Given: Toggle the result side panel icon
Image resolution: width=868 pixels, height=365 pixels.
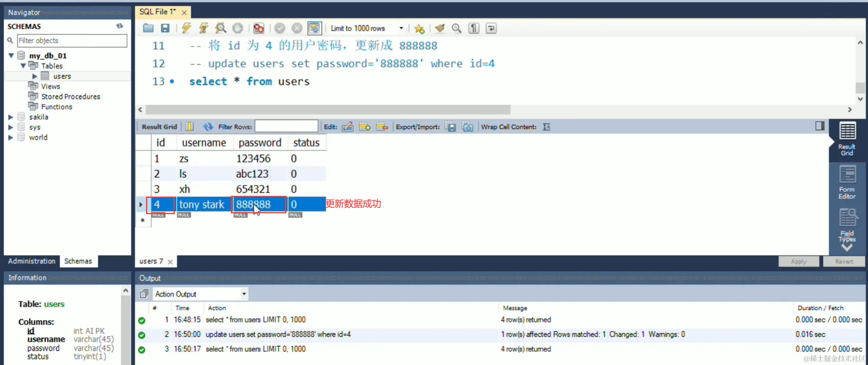Looking at the screenshot, I should pyautogui.click(x=820, y=126).
